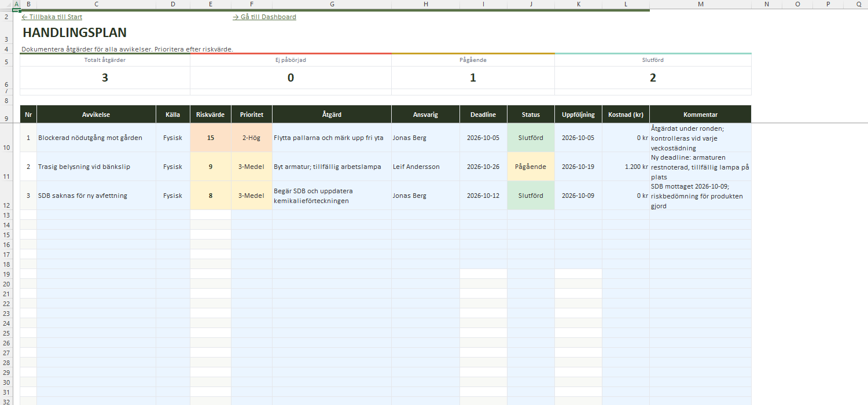Click the "Uppföljning" table header
868x405 pixels.
[x=579, y=115]
